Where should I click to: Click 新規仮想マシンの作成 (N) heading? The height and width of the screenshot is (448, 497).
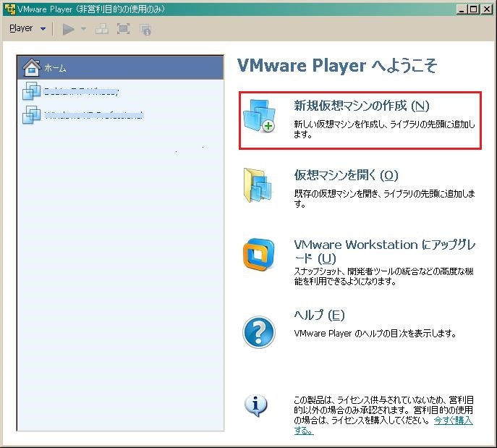[361, 106]
